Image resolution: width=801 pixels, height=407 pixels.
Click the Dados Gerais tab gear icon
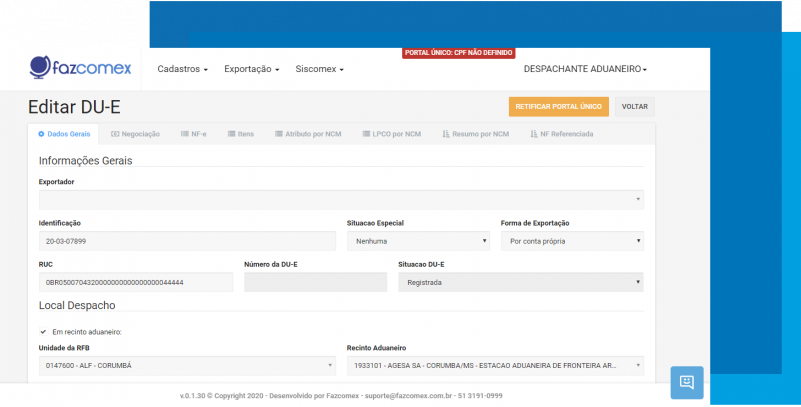point(41,133)
